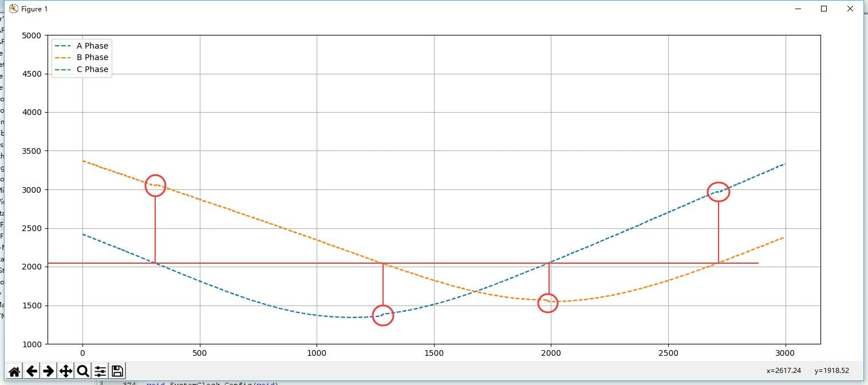The image size is (868, 385).
Task: Open the configure subplots sliders tool
Action: pos(100,371)
